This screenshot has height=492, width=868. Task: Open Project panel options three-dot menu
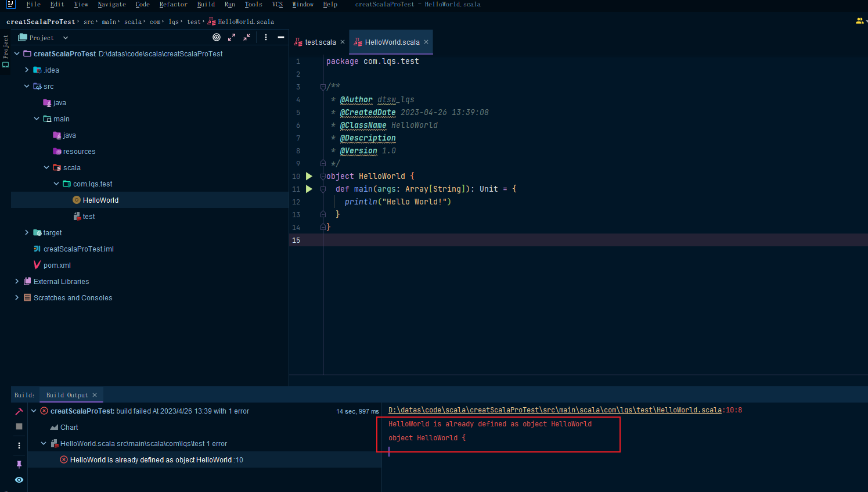[x=266, y=37]
